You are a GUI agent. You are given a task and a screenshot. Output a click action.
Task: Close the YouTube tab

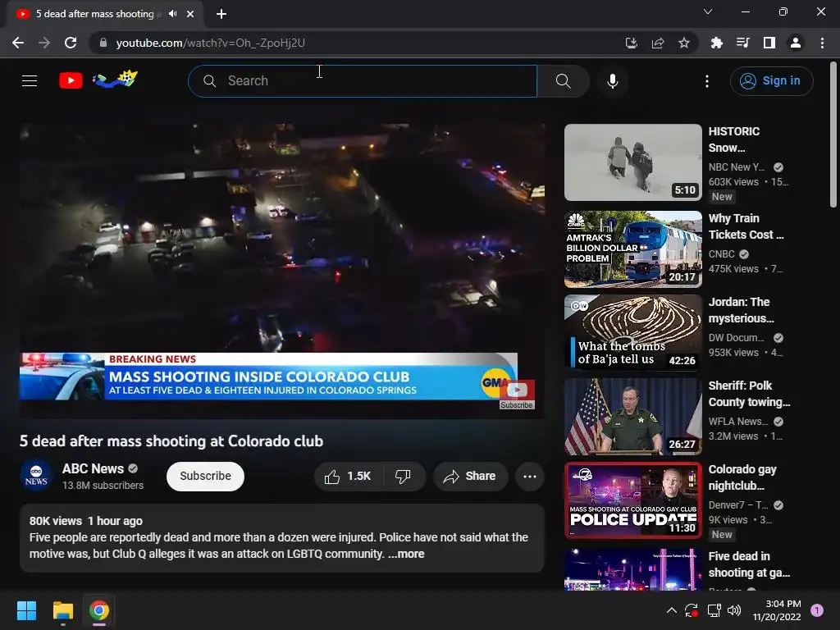click(x=190, y=14)
